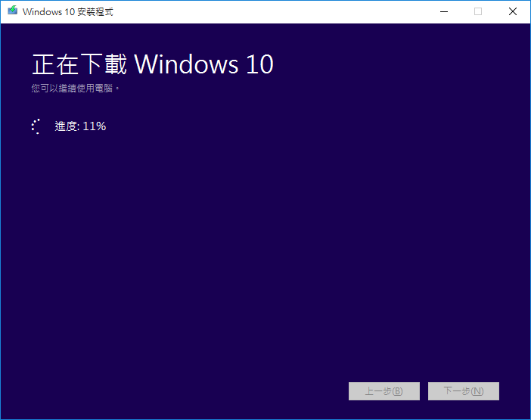531x420 pixels.
Task: Click the spinning progress indicator dots
Action: pyautogui.click(x=36, y=126)
